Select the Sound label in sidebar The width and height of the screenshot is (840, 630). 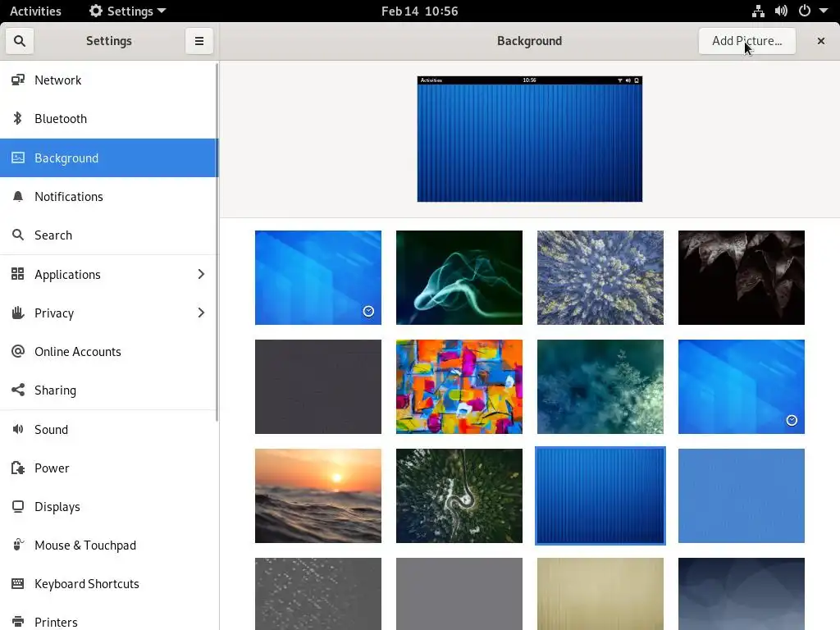[52, 429]
